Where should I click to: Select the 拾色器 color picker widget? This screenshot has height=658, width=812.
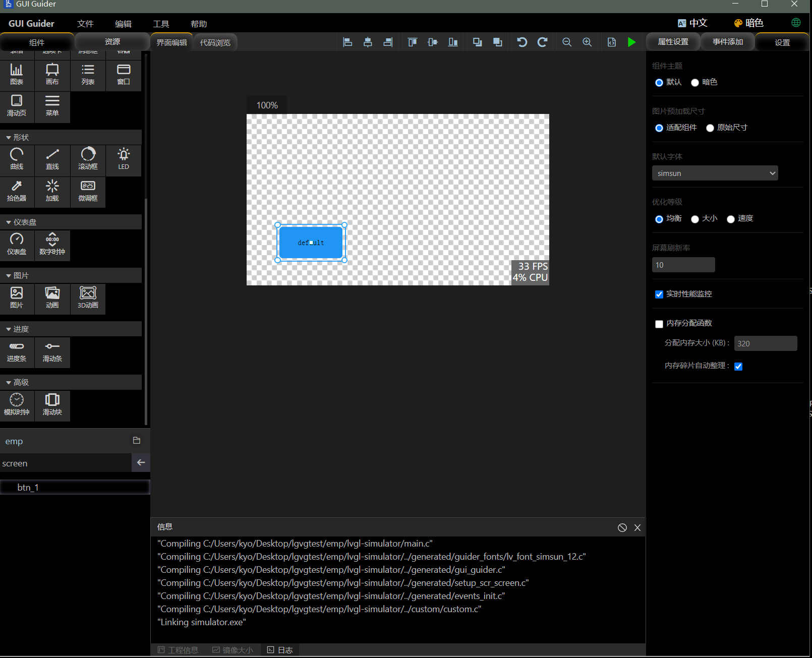17,192
